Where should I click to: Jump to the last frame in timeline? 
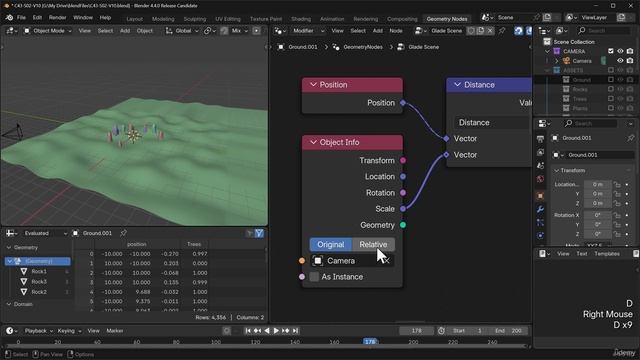point(295,331)
